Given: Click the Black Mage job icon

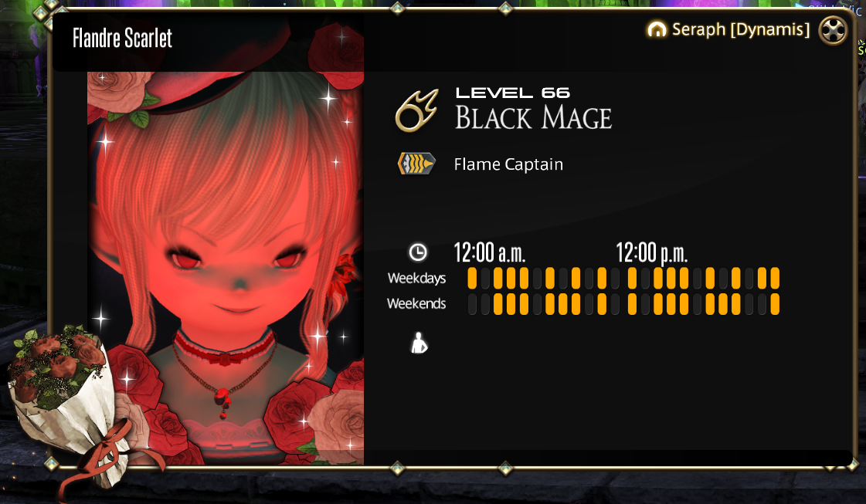Looking at the screenshot, I should [417, 110].
